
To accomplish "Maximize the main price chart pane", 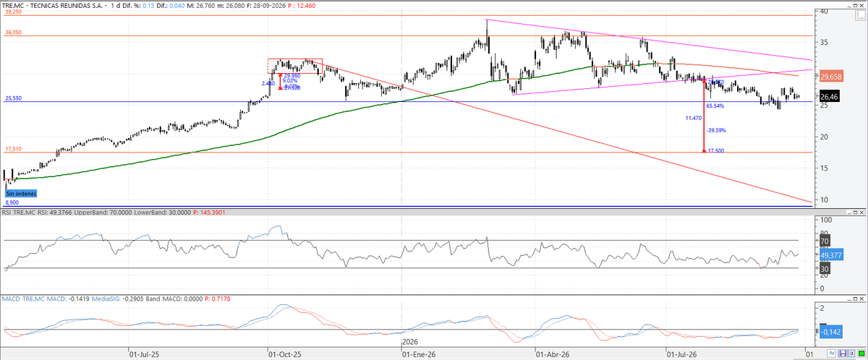I will [x=855, y=6].
